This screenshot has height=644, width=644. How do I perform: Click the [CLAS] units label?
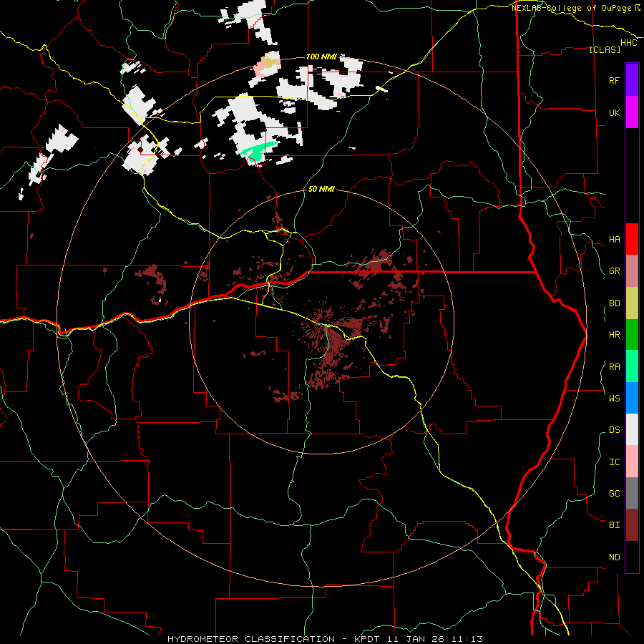click(605, 49)
